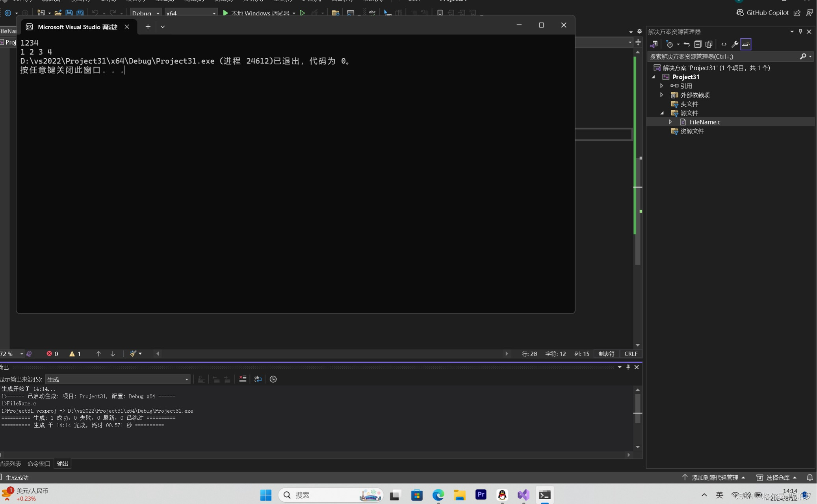This screenshot has width=817, height=504.
Task: Save the current file with floppy icon
Action: coord(69,13)
